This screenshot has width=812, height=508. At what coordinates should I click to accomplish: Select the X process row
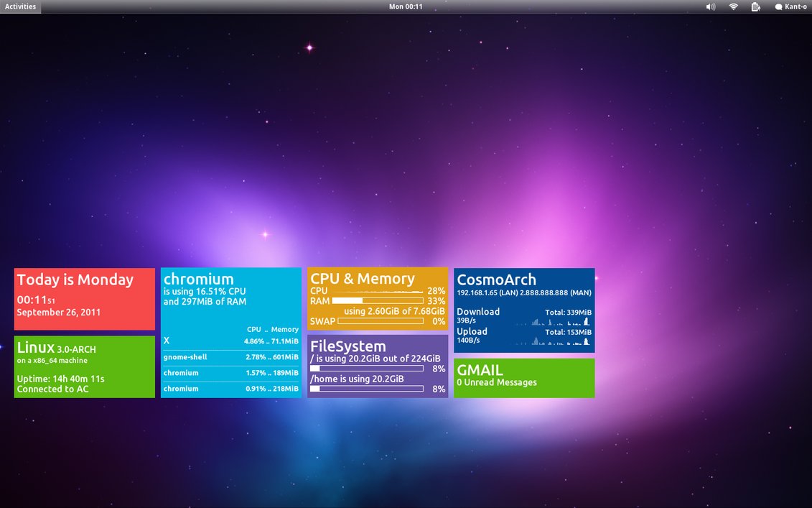tap(230, 341)
